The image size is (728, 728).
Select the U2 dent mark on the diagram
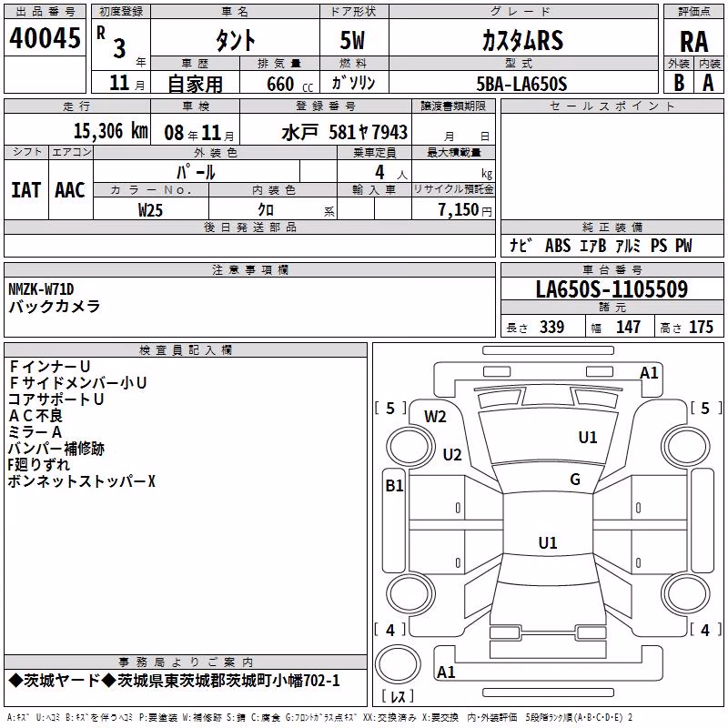pos(452,454)
